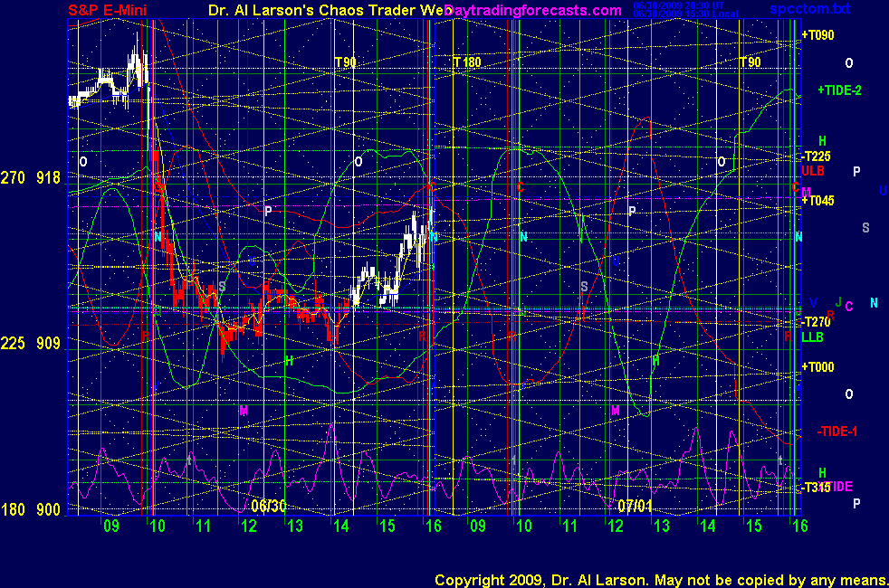Select the -T315 line label
This screenshot has width=889, height=588.
816,488
